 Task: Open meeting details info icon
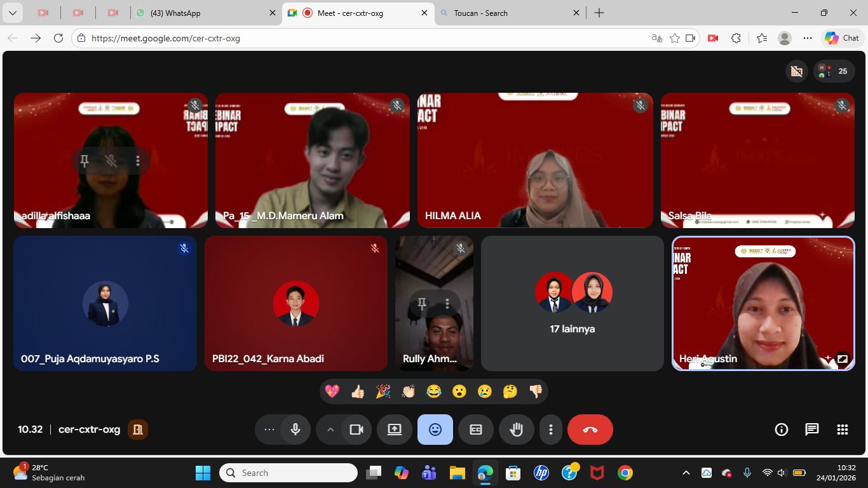click(x=781, y=430)
